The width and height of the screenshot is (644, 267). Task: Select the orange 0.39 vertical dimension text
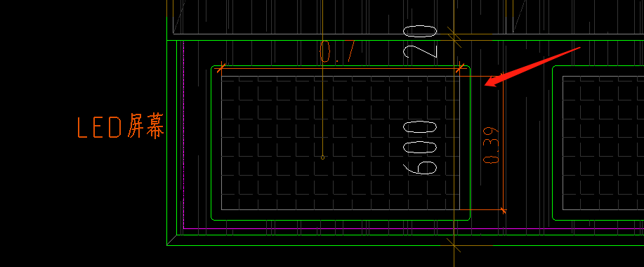click(491, 145)
